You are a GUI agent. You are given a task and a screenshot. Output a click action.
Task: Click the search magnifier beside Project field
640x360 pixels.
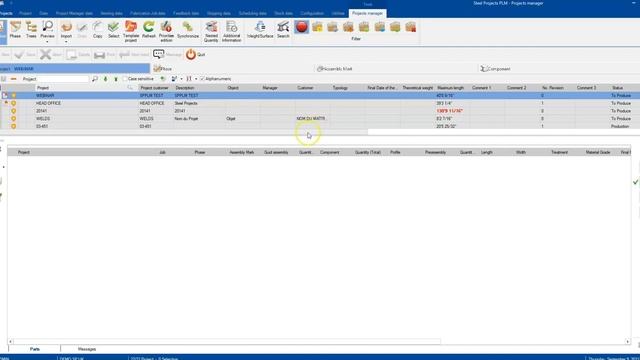pos(95,79)
